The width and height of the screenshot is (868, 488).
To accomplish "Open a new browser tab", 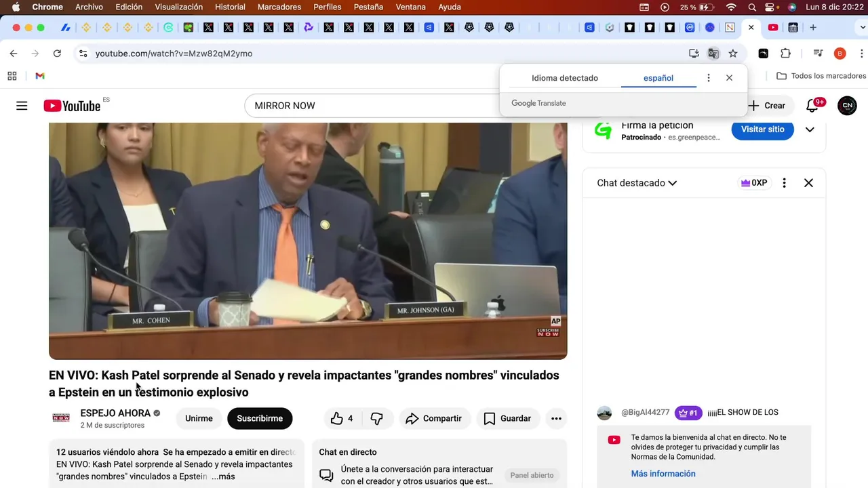I will pyautogui.click(x=813, y=28).
